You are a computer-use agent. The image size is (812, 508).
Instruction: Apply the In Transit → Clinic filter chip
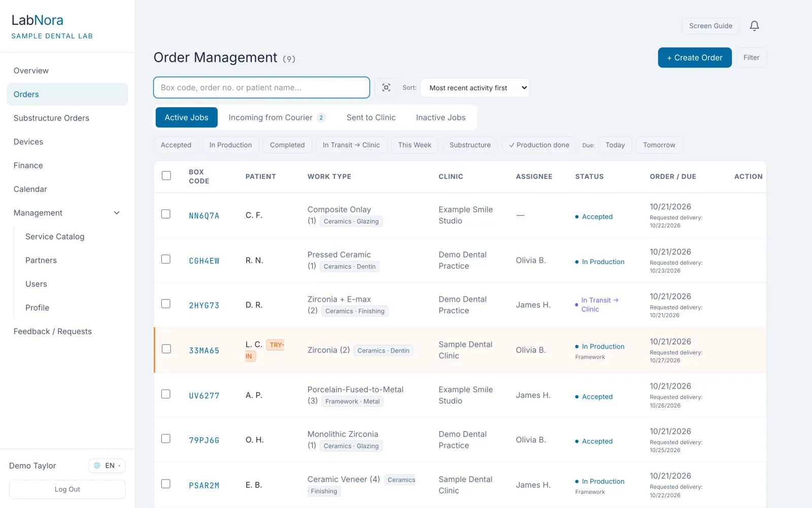click(351, 145)
